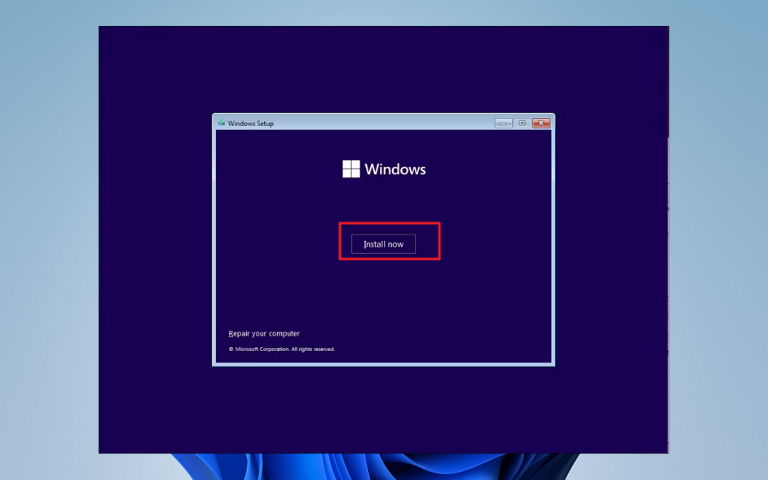Open the Repair your computer link
The height and width of the screenshot is (480, 768).
click(x=264, y=334)
